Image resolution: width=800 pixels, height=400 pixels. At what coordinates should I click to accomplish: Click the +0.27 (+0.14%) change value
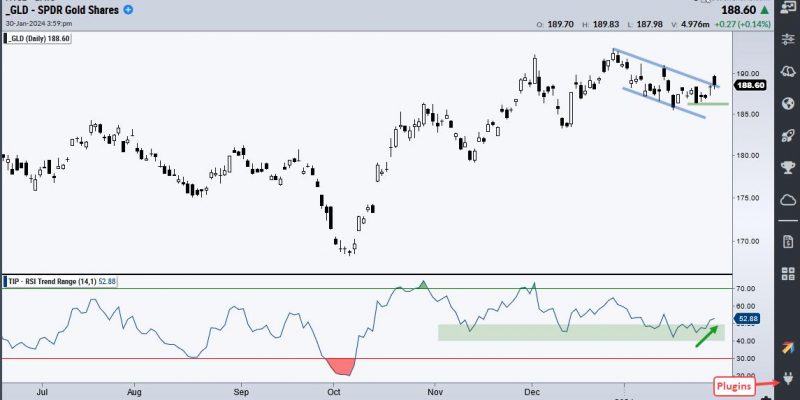click(x=745, y=24)
